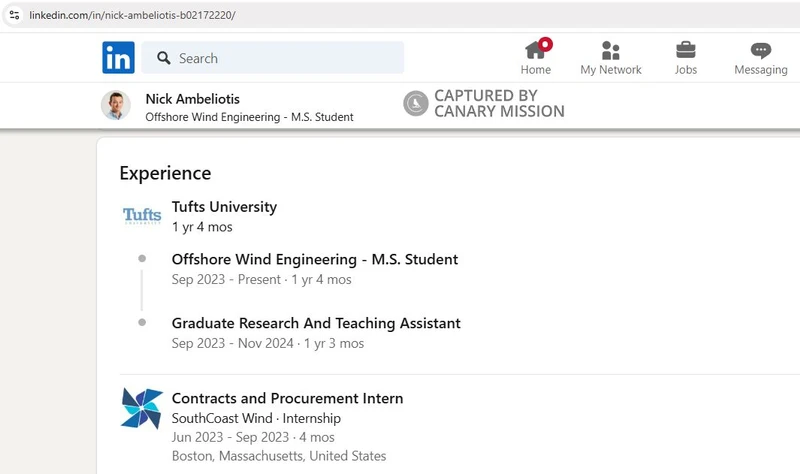
Task: Click the SouthCoast Wind pinwheel logo
Action: point(141,408)
